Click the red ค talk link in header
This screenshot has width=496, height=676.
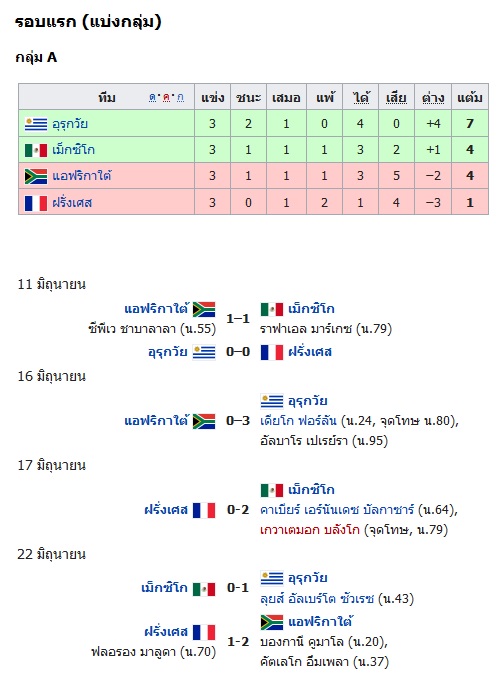click(x=166, y=97)
